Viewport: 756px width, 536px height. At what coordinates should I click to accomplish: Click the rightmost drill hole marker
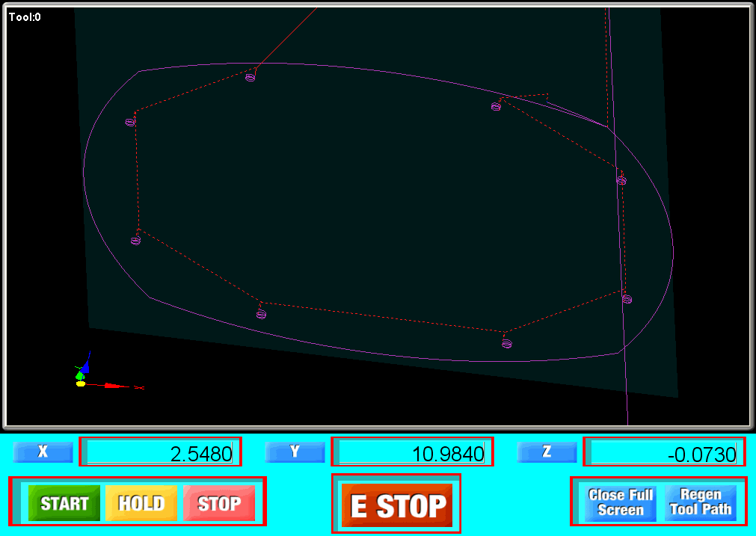[627, 299]
